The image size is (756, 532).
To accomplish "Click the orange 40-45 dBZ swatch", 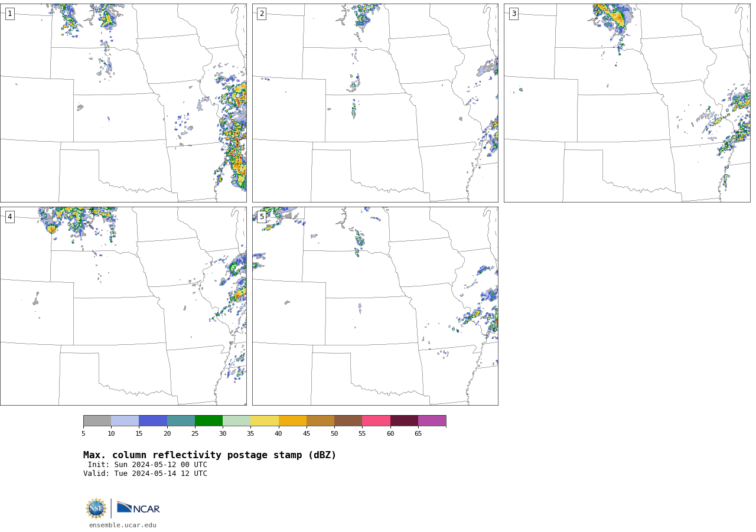I will click(x=292, y=420).
